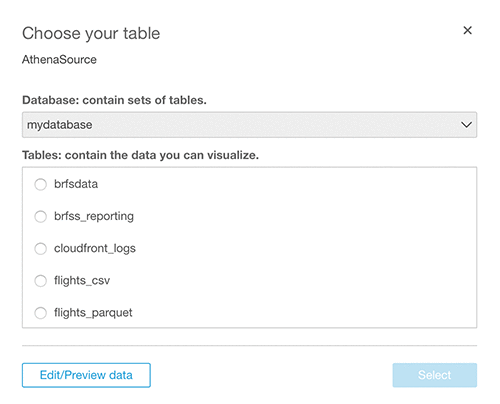Pick the flights_csv radio button
The image size is (500, 404).
[41, 281]
